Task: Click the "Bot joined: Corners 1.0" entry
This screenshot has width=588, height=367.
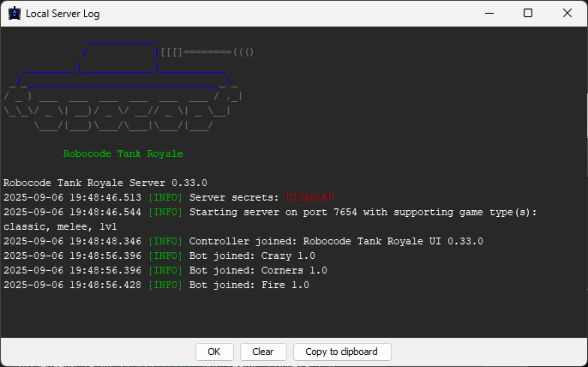Action: point(257,270)
